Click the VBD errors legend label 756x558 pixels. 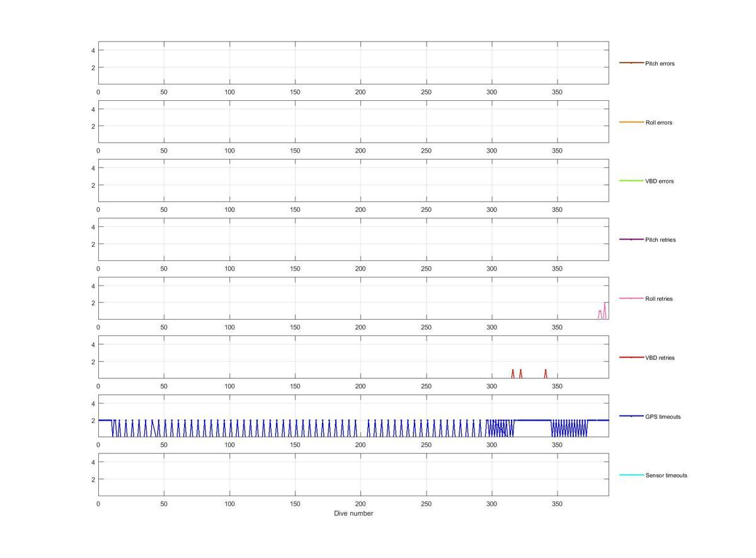click(660, 181)
